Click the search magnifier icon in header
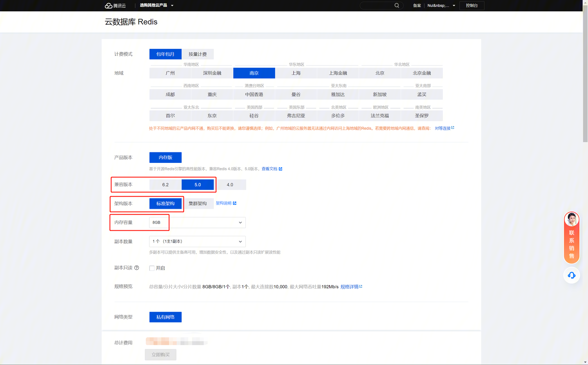The image size is (588, 365). click(x=397, y=5)
